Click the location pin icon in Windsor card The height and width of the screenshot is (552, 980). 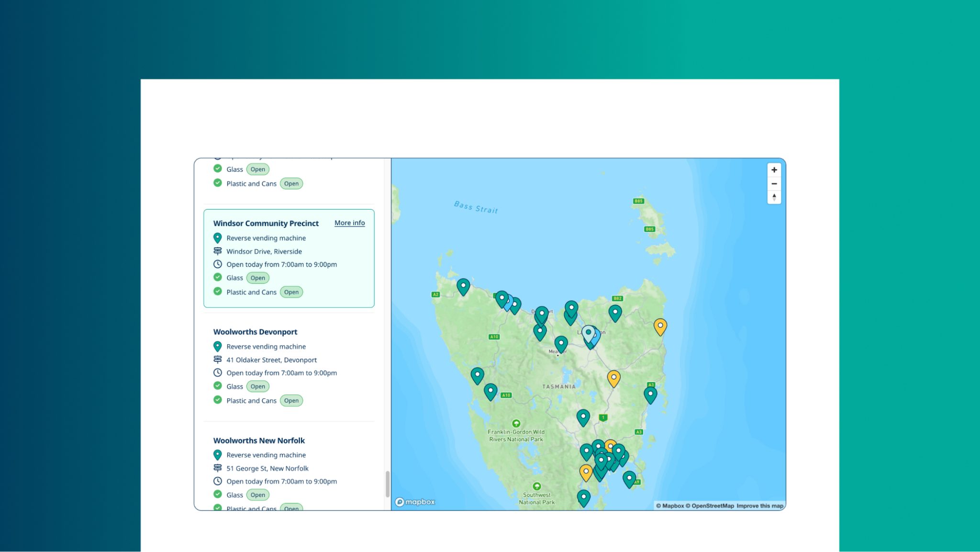tap(217, 238)
